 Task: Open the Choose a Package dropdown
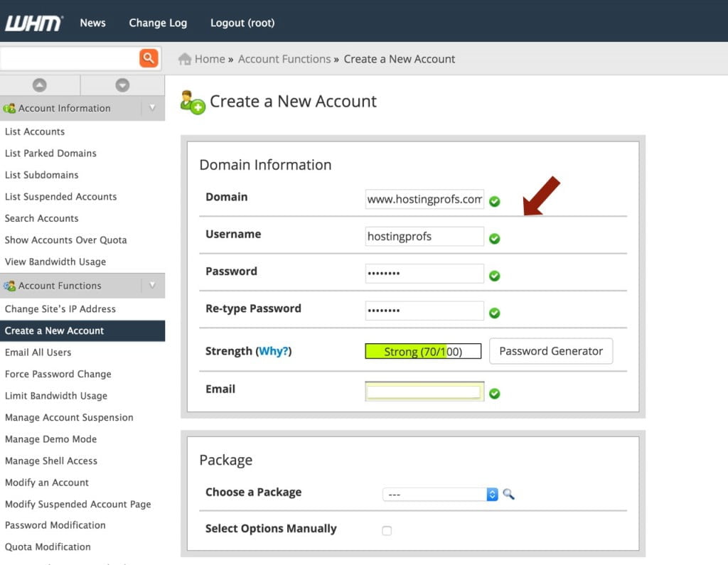coord(440,495)
